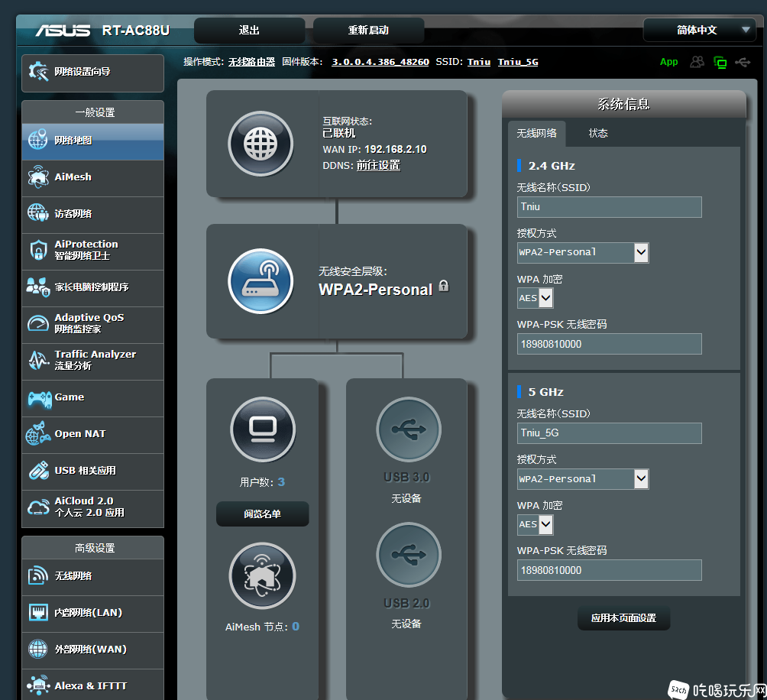Switch to the 状态 status tab

[597, 133]
